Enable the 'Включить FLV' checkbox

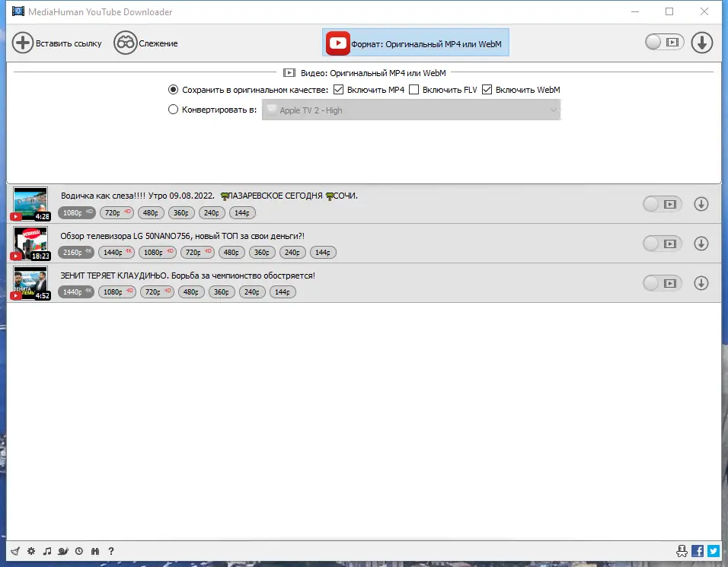click(414, 89)
